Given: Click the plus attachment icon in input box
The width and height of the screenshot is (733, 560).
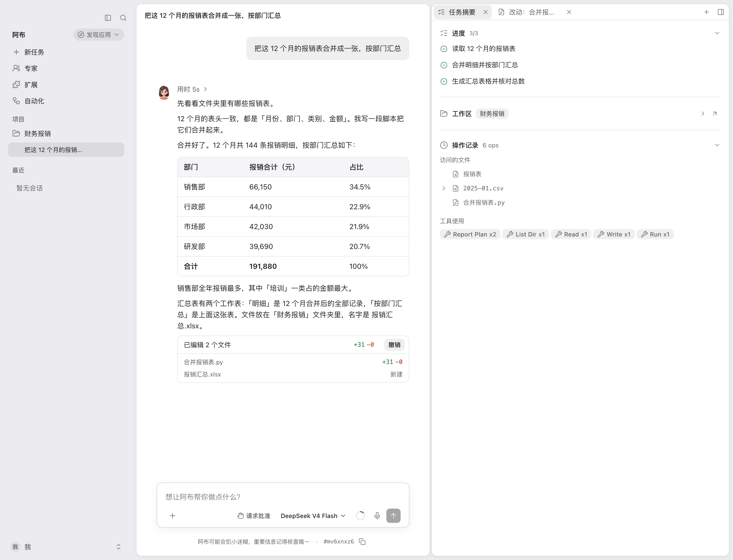Looking at the screenshot, I should tap(172, 516).
